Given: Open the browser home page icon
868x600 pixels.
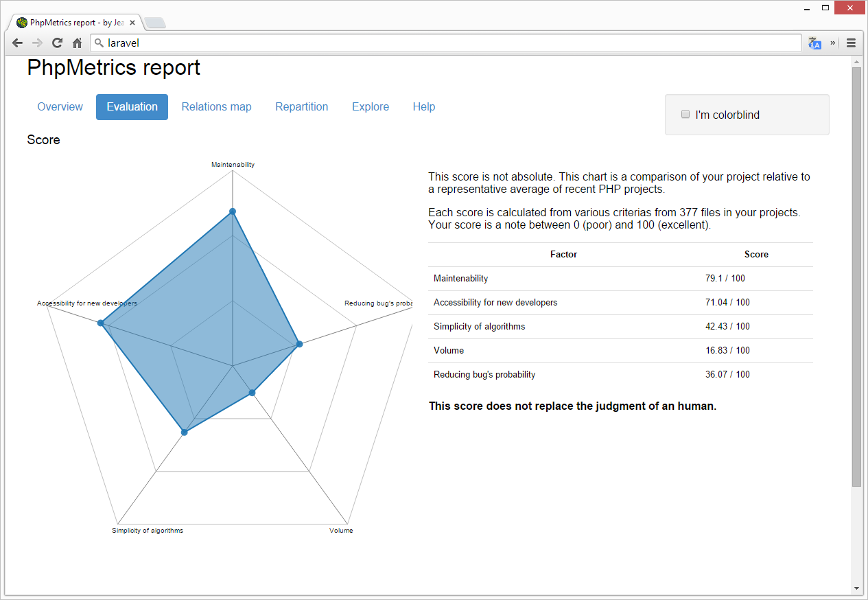Looking at the screenshot, I should 77,43.
